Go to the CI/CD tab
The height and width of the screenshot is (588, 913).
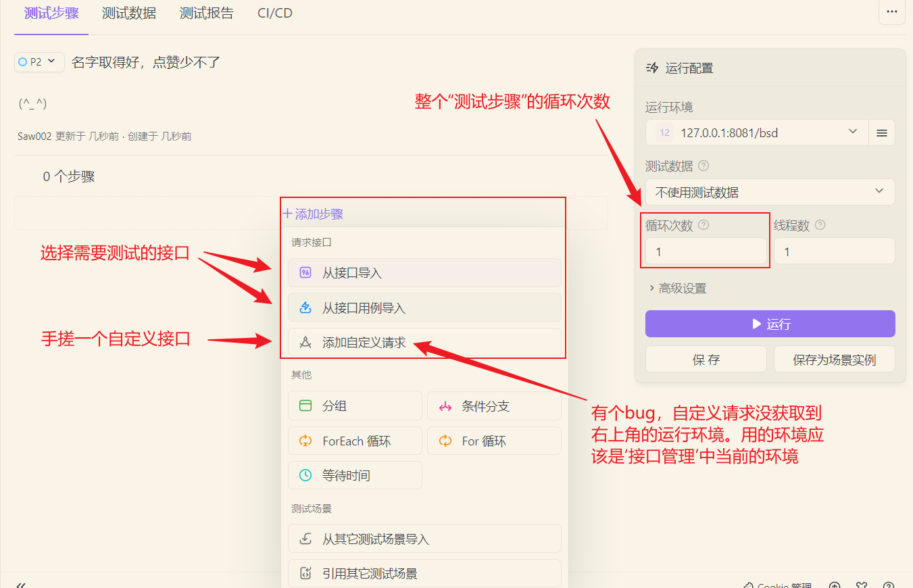point(275,13)
